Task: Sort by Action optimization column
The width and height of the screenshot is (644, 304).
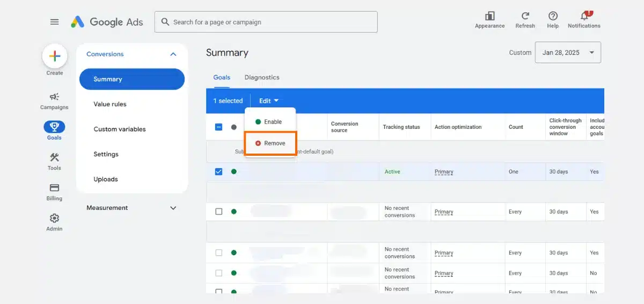Action: (x=458, y=127)
